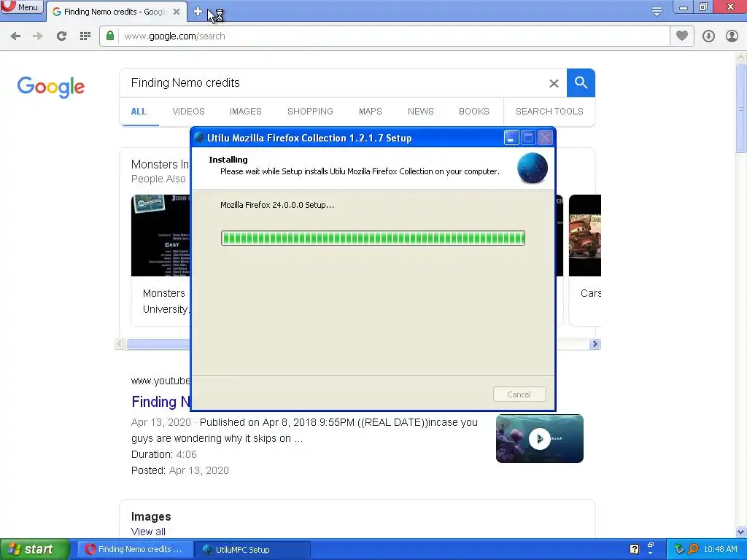Image resolution: width=747 pixels, height=560 pixels.
Task: Minimize the Utilu Setup dialog
Action: 511,138
